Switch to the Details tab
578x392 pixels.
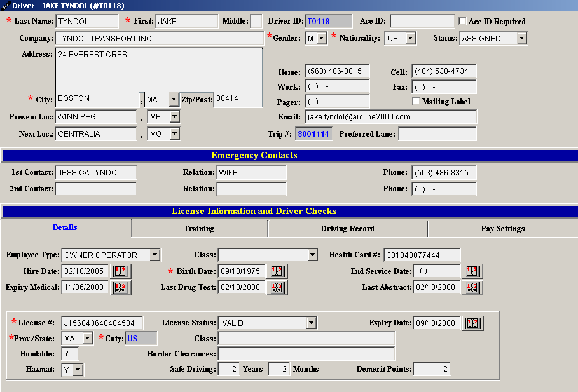(x=65, y=227)
